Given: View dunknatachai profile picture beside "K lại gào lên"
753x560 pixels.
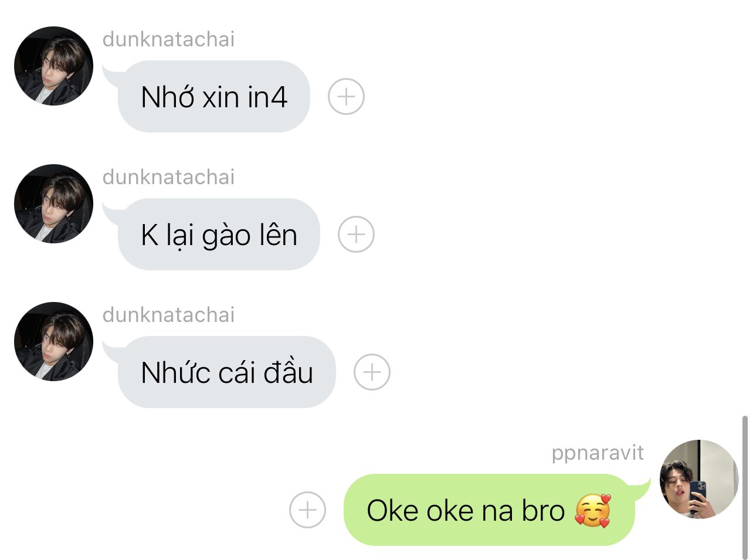Looking at the screenshot, I should point(53,203).
